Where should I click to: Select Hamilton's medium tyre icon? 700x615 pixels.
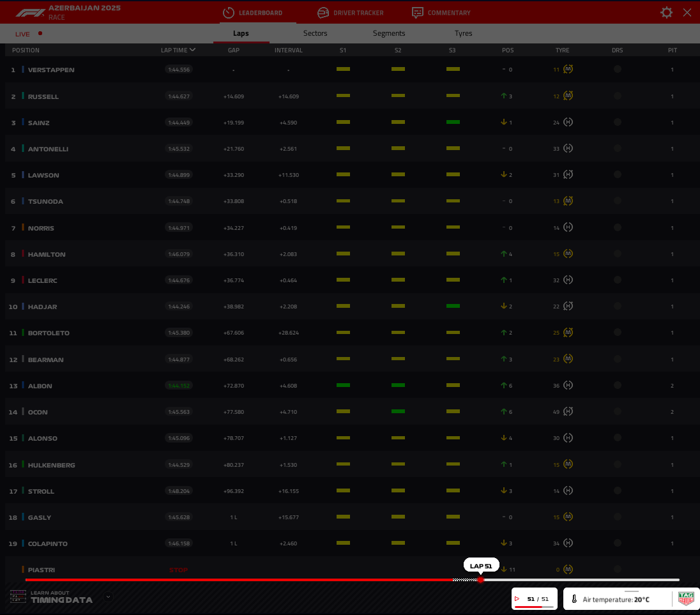pos(568,254)
